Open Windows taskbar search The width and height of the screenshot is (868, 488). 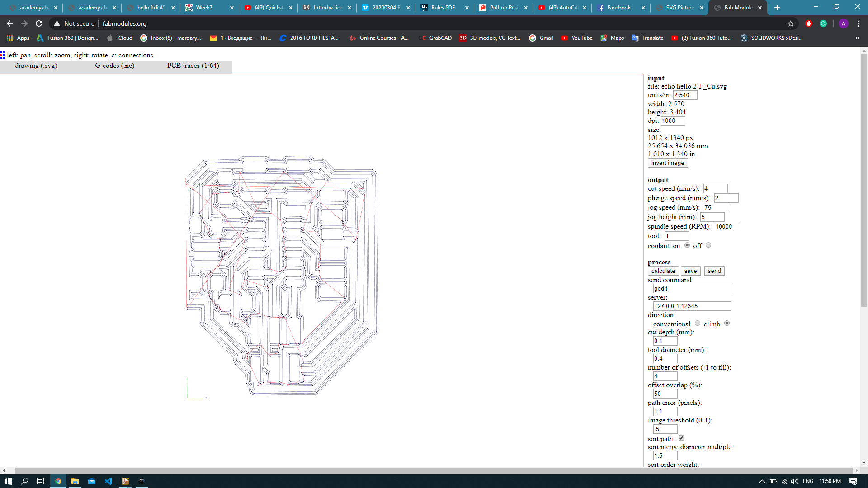[24, 481]
